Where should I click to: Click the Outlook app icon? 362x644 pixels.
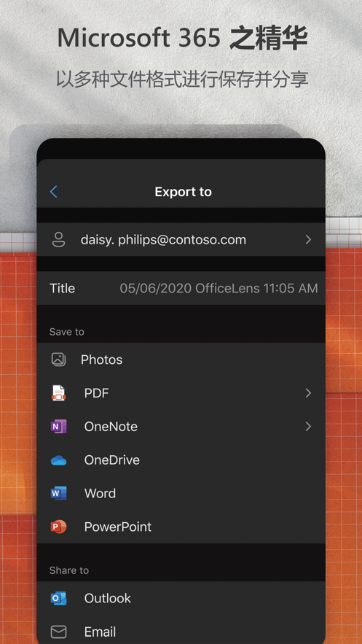[x=58, y=598]
